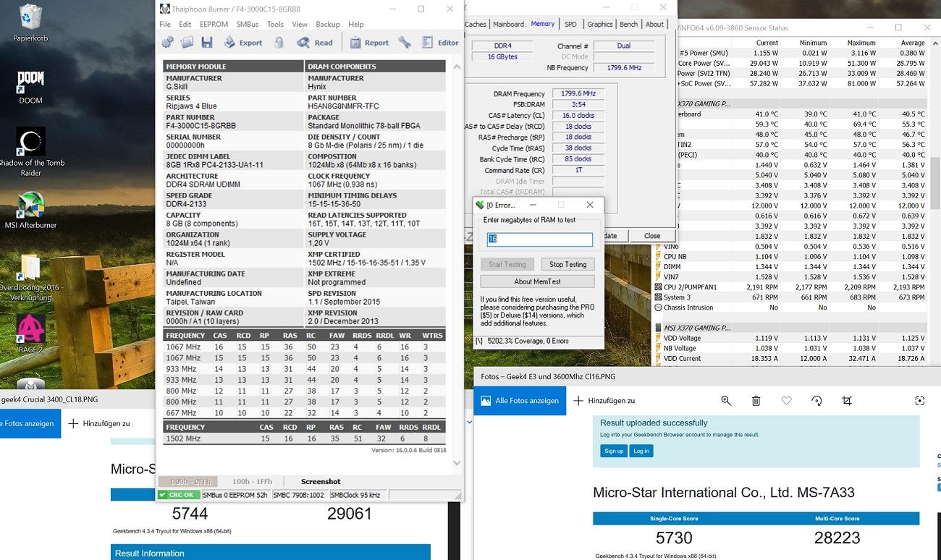Switch to the Graphics tab in CPU-Z
Image resolution: width=941 pixels, height=560 pixels.
coord(600,24)
